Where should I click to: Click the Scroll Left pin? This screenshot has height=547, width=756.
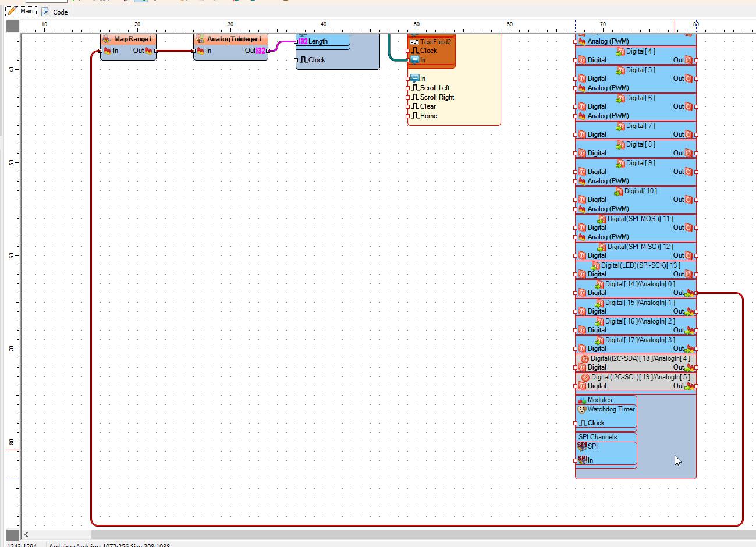coord(408,88)
